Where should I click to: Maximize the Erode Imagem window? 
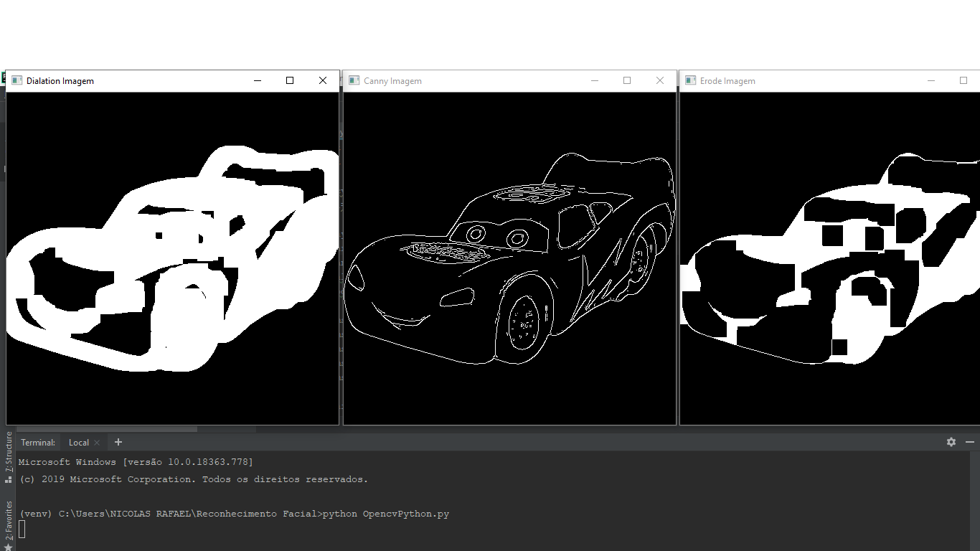click(x=963, y=80)
